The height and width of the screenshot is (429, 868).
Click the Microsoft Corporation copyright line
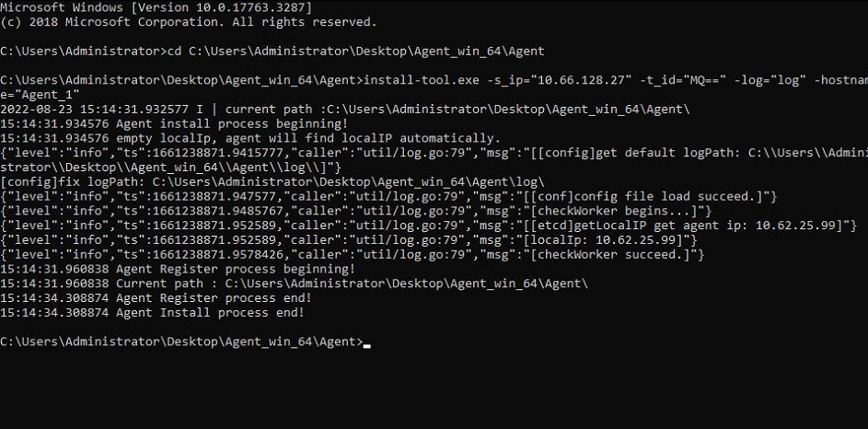(x=188, y=21)
